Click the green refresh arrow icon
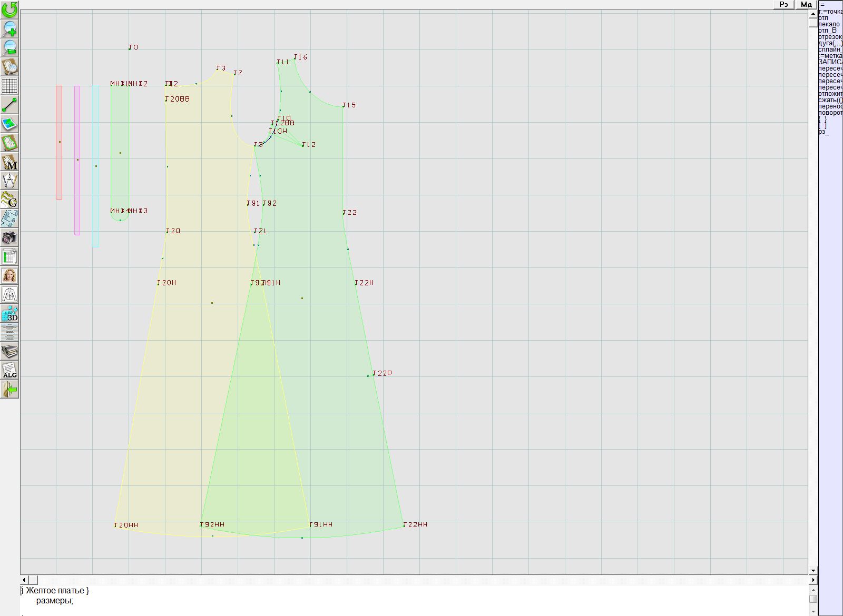The height and width of the screenshot is (616, 843). pyautogui.click(x=9, y=9)
